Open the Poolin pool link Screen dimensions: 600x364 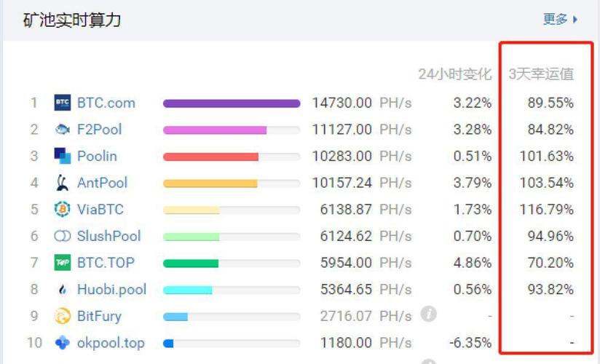point(97,157)
